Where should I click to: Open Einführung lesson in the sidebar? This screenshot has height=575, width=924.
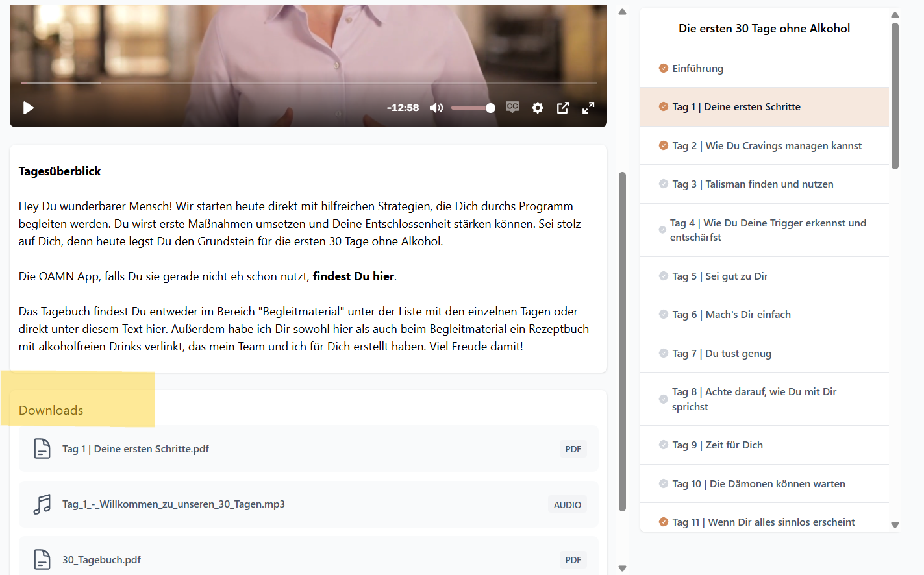click(697, 69)
